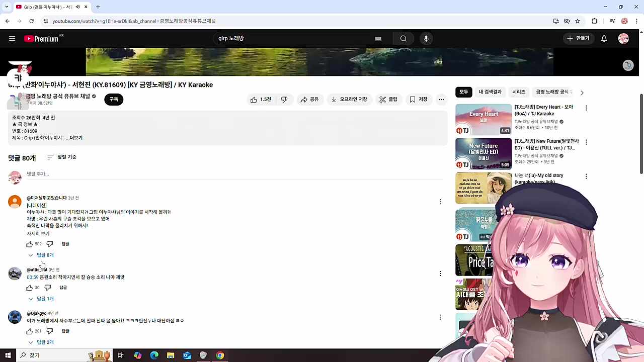Create content with 만들기 button
Screen dimensions: 644x362
click(578, 39)
